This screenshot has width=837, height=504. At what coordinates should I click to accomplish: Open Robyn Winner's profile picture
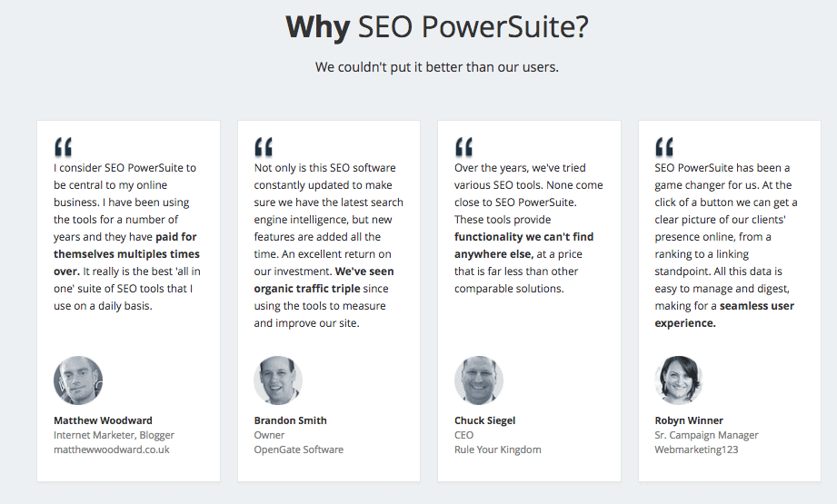click(679, 380)
